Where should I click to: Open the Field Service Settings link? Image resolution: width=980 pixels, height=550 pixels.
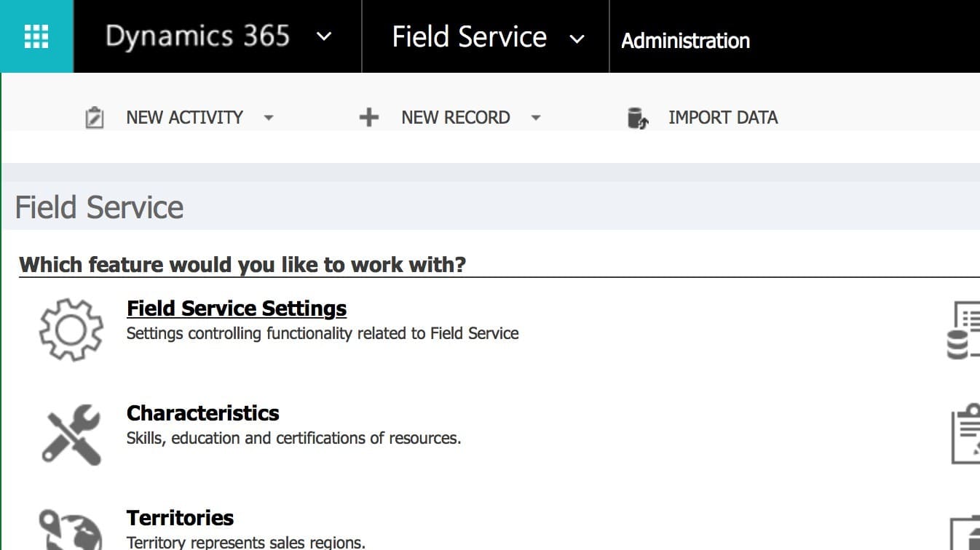pyautogui.click(x=237, y=308)
